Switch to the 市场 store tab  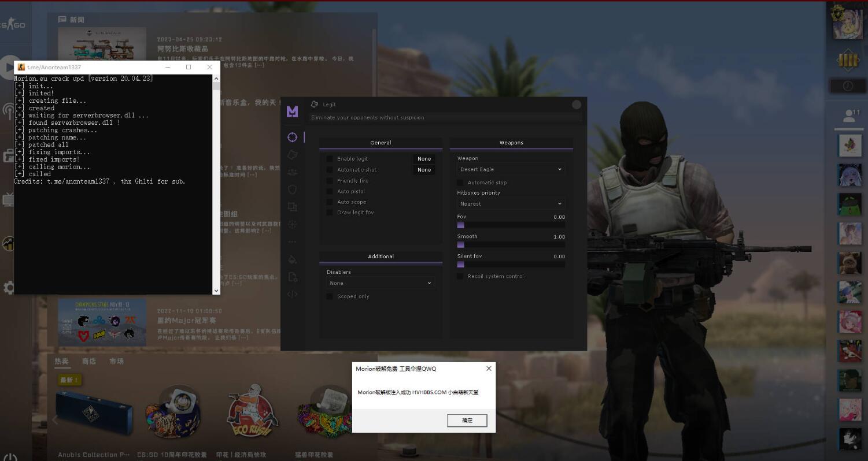tap(116, 361)
